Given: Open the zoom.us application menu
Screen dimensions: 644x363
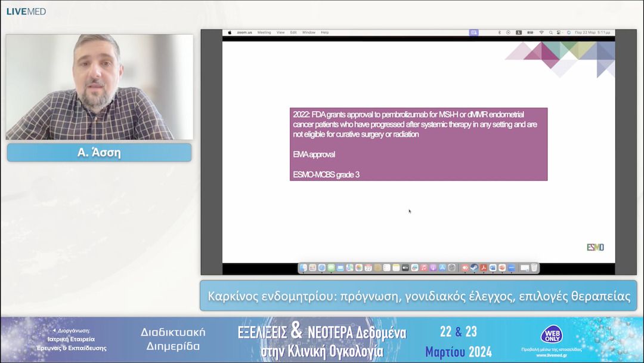Looking at the screenshot, I should [x=244, y=32].
